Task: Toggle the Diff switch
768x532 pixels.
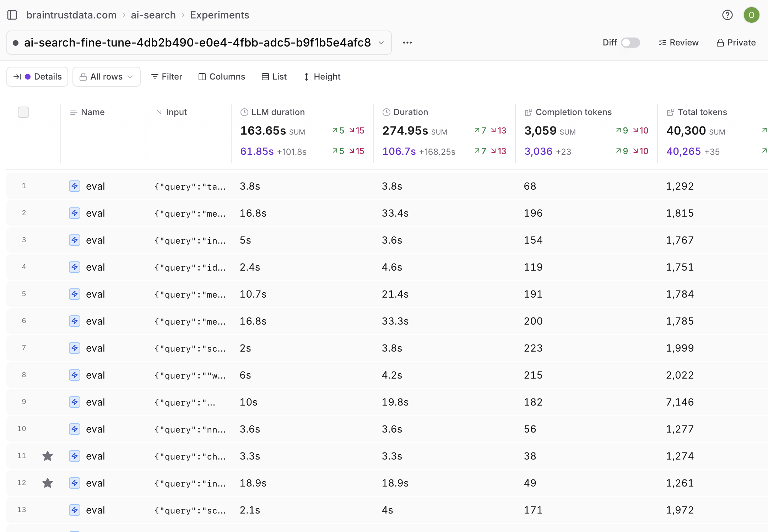Action: tap(630, 43)
